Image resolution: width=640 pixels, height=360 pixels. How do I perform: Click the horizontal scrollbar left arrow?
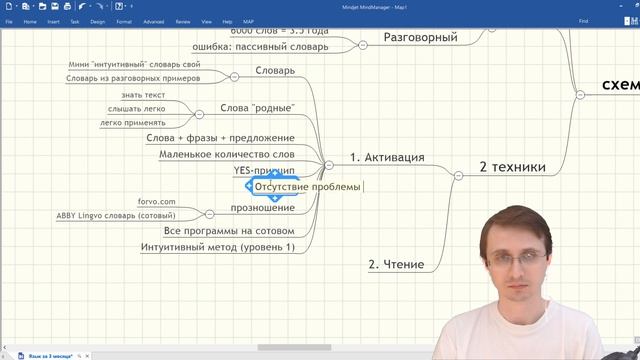click(4, 347)
